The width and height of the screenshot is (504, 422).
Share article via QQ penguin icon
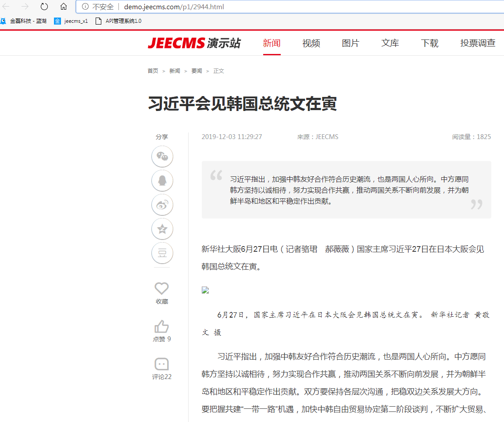162,181
